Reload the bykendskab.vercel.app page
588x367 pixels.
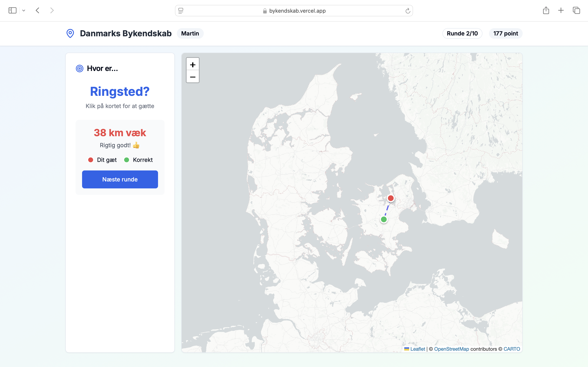pos(408,10)
